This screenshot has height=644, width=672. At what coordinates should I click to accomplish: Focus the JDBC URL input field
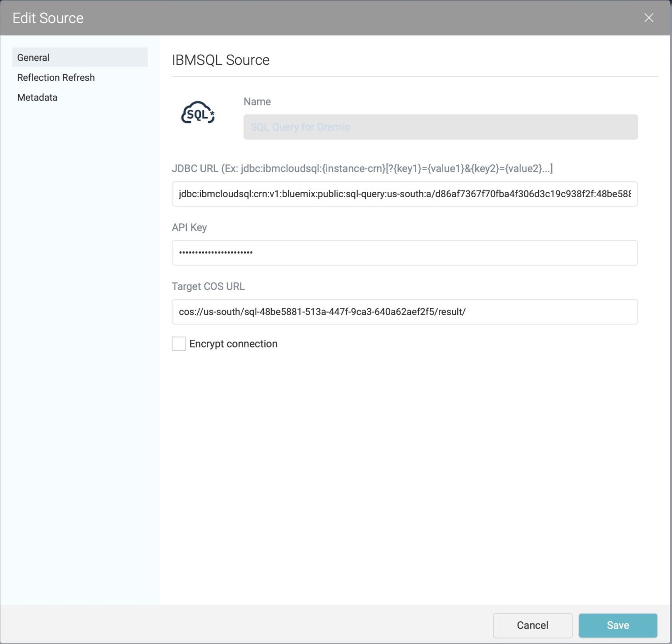pyautogui.click(x=405, y=194)
